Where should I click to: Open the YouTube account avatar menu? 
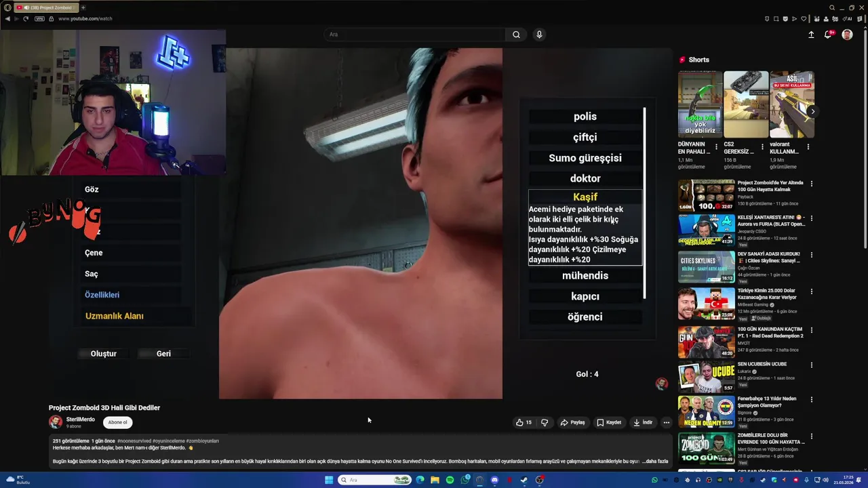[x=847, y=35]
